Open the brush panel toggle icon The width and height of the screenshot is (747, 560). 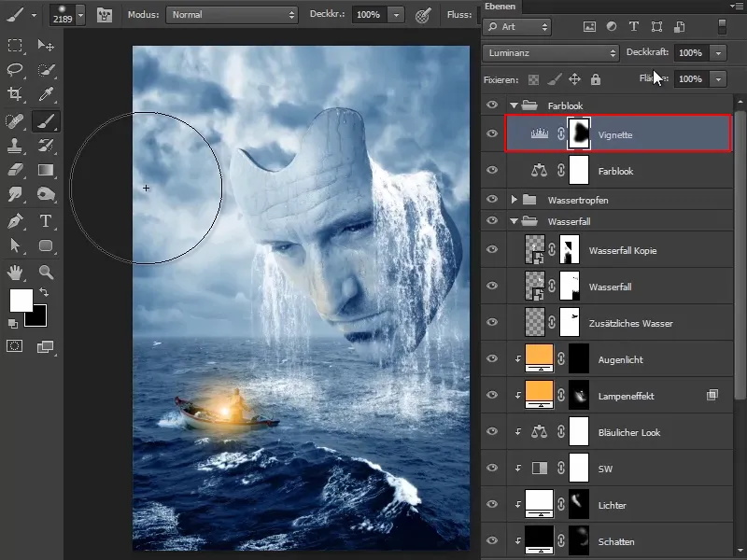pyautogui.click(x=105, y=15)
